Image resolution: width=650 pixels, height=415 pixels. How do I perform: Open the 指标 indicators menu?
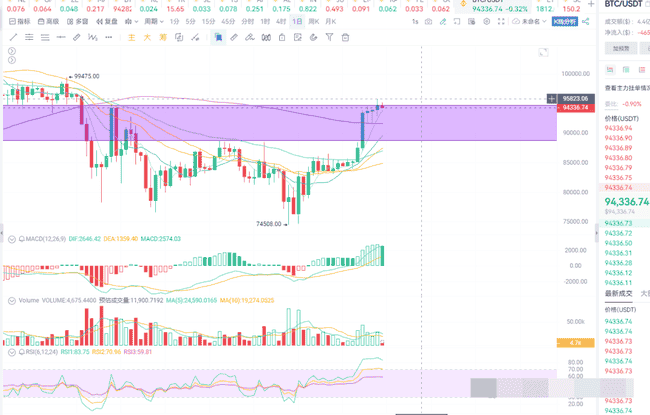tap(19, 20)
